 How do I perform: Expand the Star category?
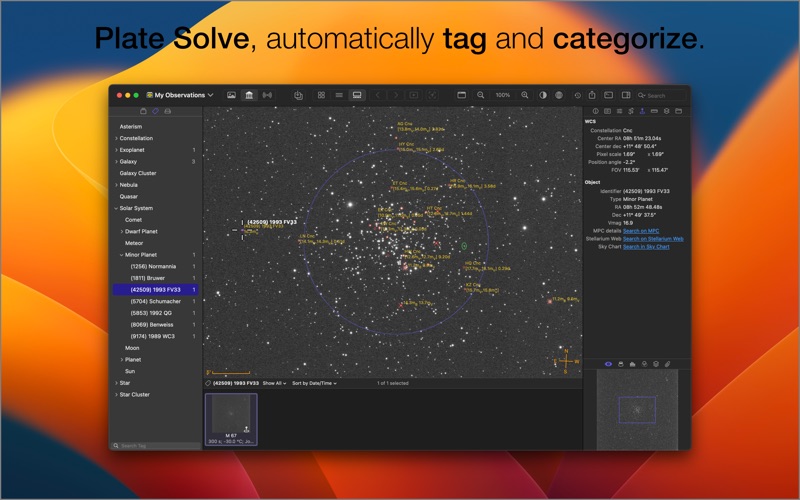tap(116, 383)
